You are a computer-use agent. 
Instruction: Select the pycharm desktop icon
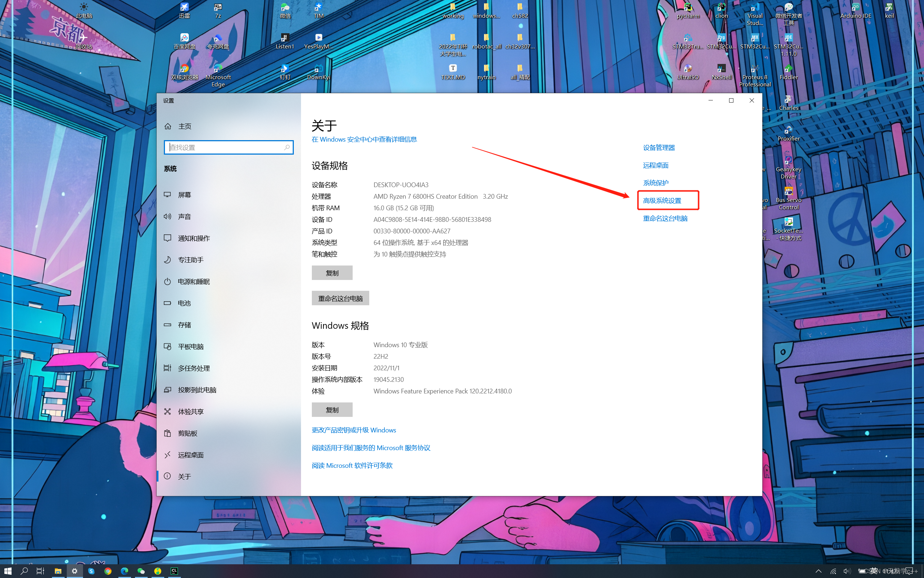point(688,10)
